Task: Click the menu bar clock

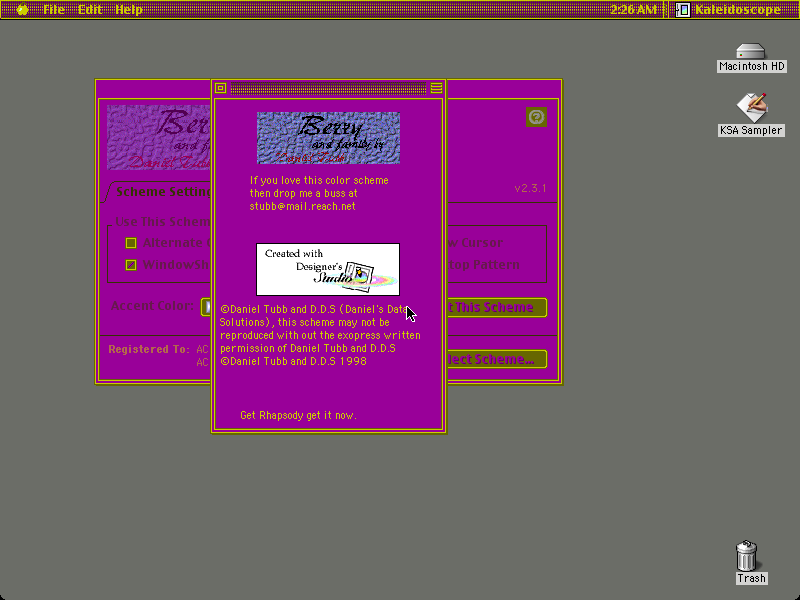Action: tap(633, 9)
